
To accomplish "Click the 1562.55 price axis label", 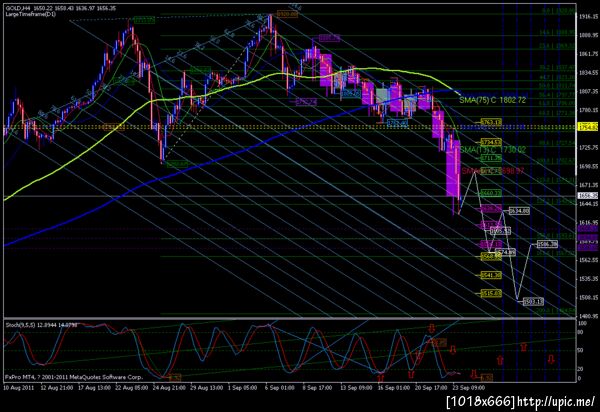I will 589,260.
